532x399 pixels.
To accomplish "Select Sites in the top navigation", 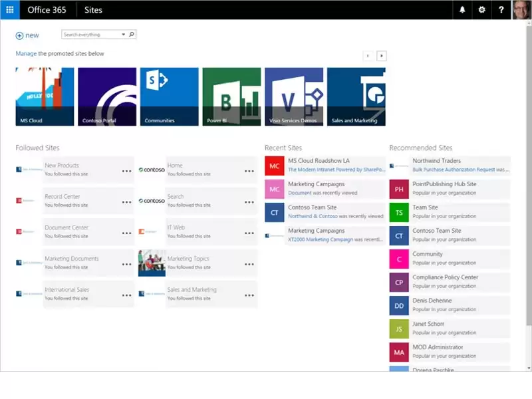I will [x=93, y=10].
